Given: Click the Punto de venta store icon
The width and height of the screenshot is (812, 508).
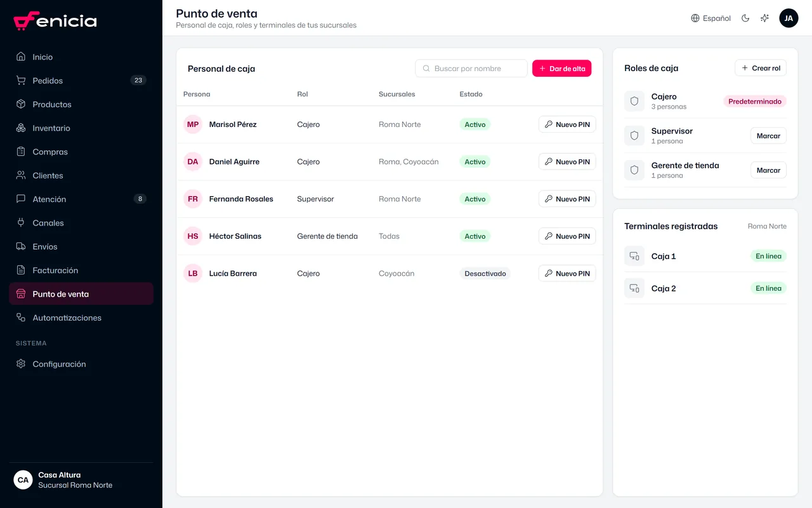Looking at the screenshot, I should 21,294.
